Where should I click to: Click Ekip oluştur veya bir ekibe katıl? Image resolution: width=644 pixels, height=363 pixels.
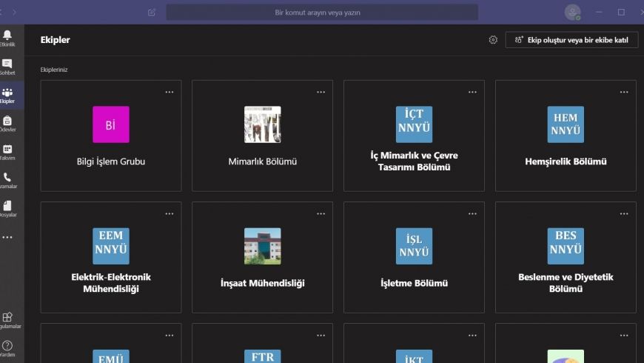(x=571, y=40)
